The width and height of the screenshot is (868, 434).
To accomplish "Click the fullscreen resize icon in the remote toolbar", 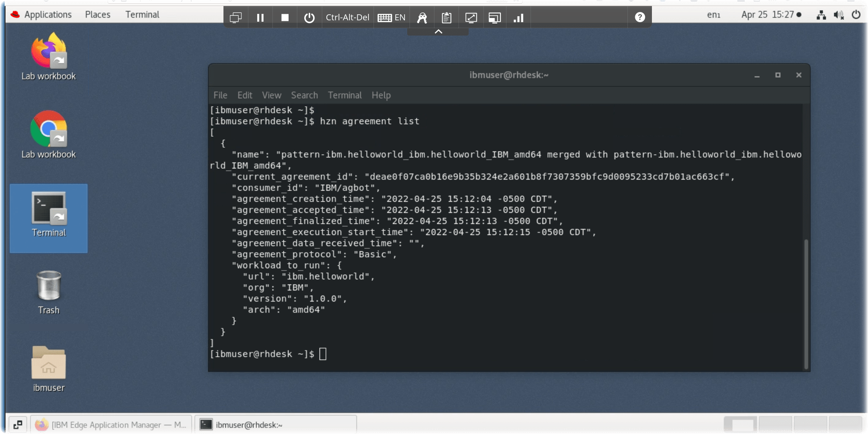I will (471, 18).
